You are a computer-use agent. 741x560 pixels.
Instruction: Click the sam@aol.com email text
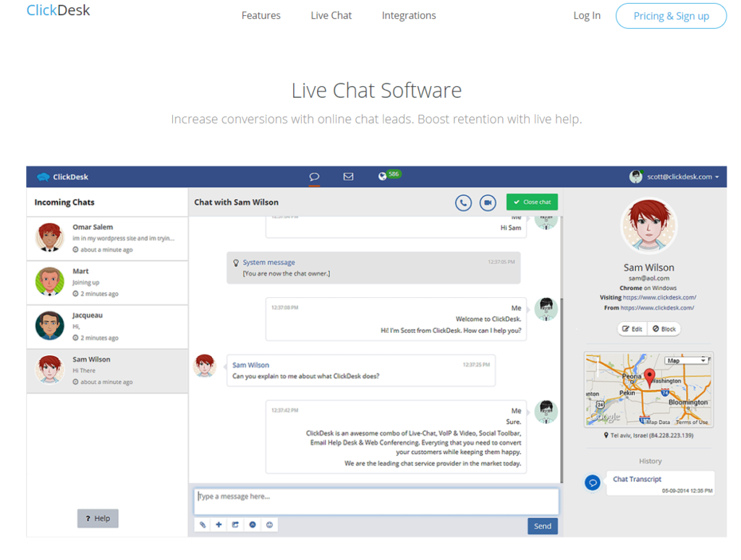(649, 279)
